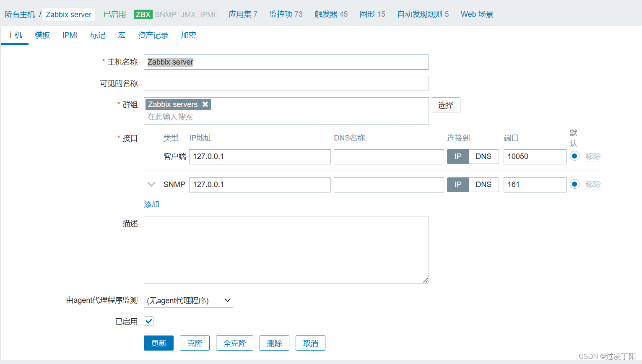The height and width of the screenshot is (364, 642).
Task: Open 应用集 7 link
Action: [x=243, y=14]
